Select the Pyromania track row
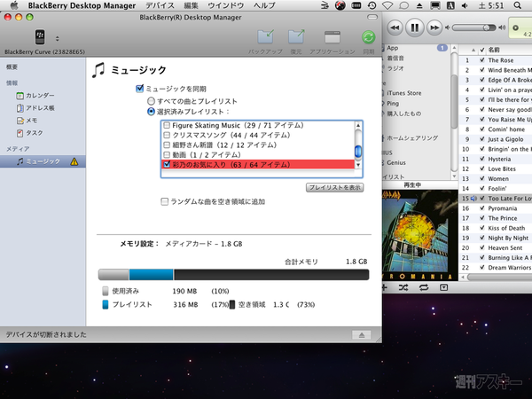532x399 pixels. (x=496, y=208)
